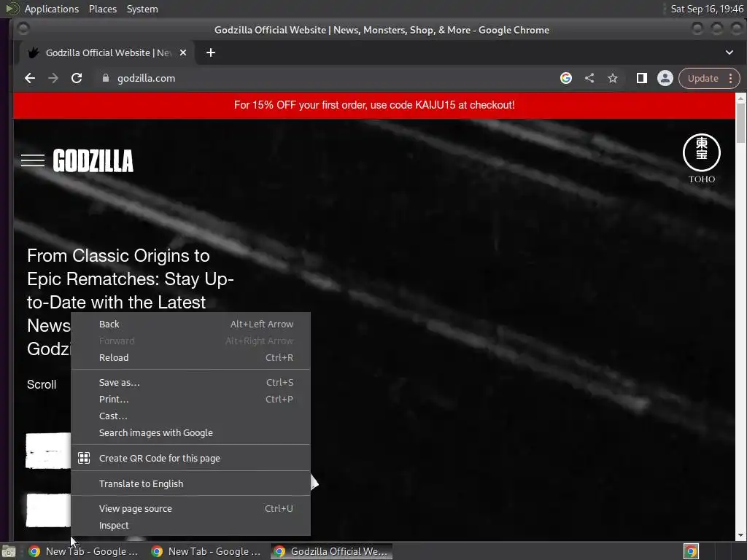747x560 pixels.
Task: Click Chrome icon in bottom-right tray
Action: point(691,551)
